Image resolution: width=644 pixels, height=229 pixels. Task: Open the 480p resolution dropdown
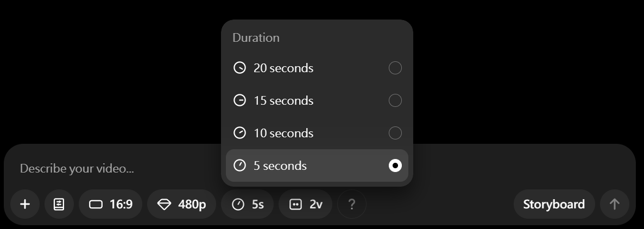coord(181,204)
